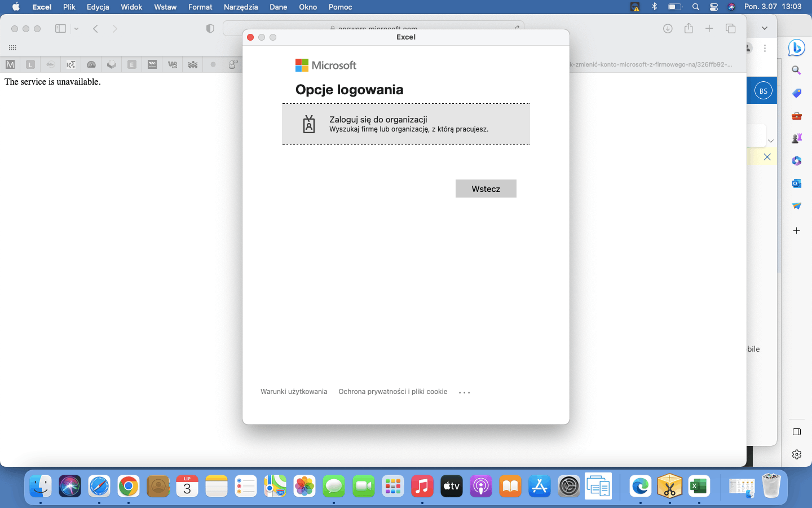Open the Edycja menu
Screen dimensions: 812x508
[98, 7]
